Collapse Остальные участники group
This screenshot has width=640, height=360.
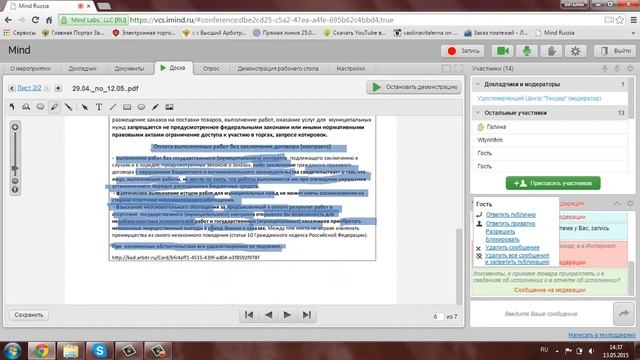pos(478,113)
